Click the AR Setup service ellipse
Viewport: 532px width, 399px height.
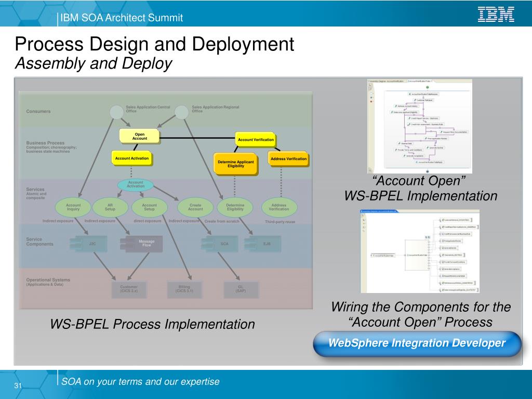pyautogui.click(x=110, y=207)
